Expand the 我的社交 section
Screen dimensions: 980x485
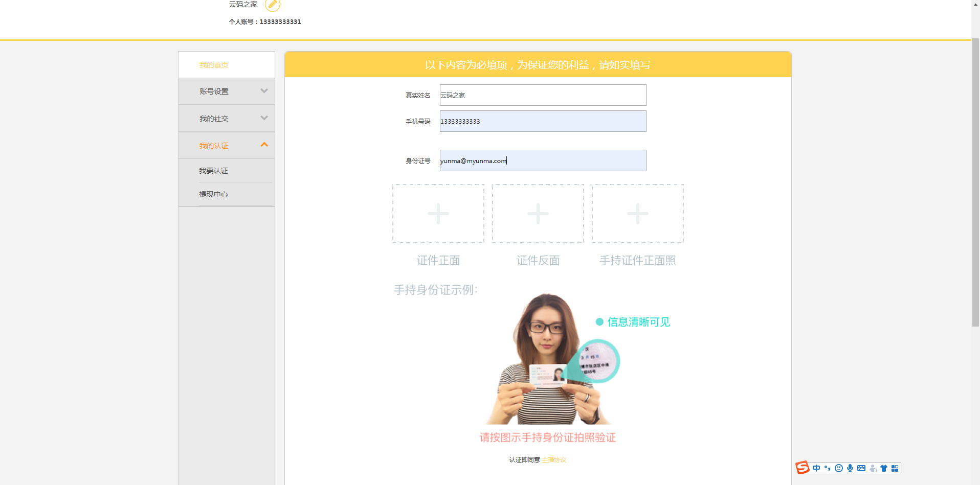[x=226, y=118]
